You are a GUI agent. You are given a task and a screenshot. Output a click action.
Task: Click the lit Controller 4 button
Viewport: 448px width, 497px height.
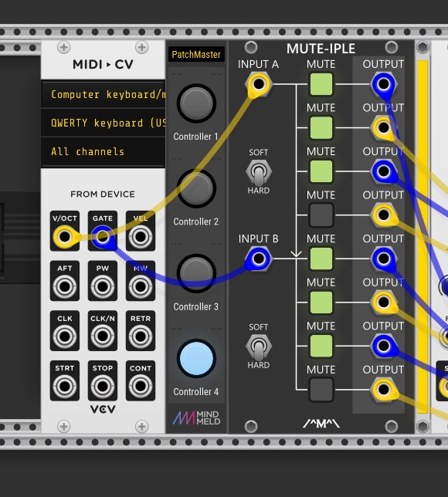tap(196, 358)
